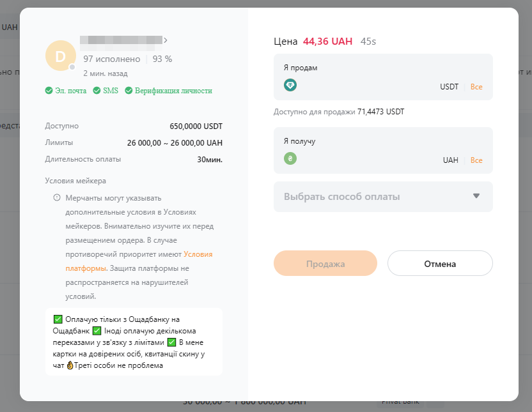Select "Все" next to USDT
532x412 pixels.
(476, 87)
